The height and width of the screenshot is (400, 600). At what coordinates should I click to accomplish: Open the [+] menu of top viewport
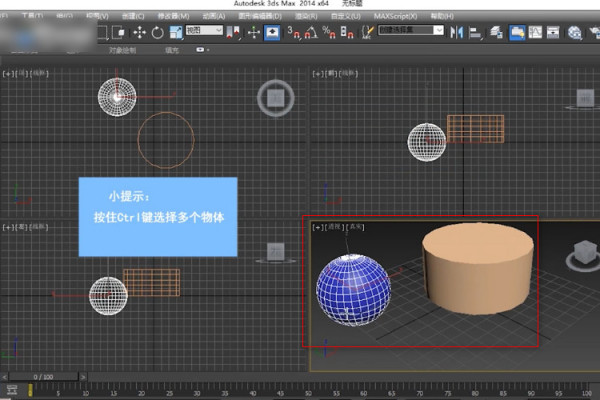pyautogui.click(x=8, y=73)
